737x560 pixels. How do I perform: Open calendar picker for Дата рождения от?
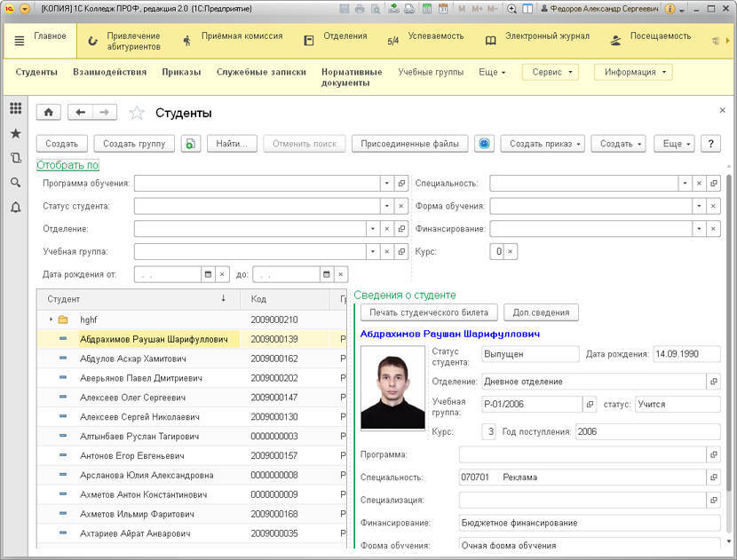click(x=208, y=274)
